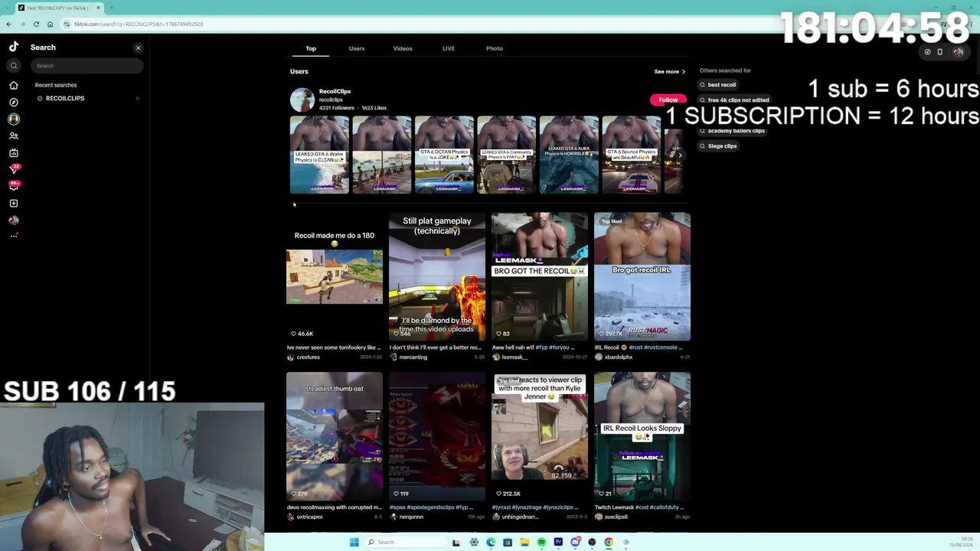980x551 pixels.
Task: Open Spotify from the taskbar
Action: pos(541,542)
